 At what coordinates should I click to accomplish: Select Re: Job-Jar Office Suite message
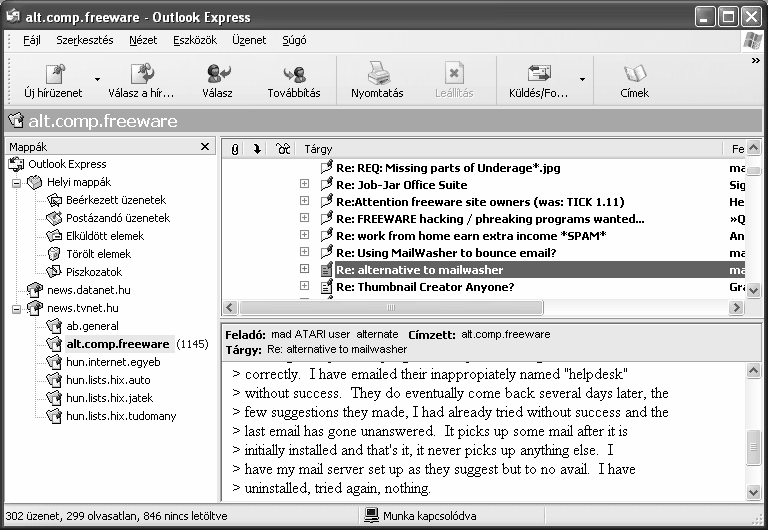coord(402,185)
